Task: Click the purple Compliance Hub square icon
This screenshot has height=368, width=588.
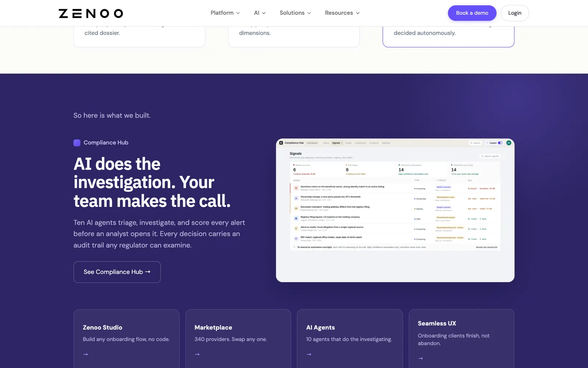Action: click(77, 143)
